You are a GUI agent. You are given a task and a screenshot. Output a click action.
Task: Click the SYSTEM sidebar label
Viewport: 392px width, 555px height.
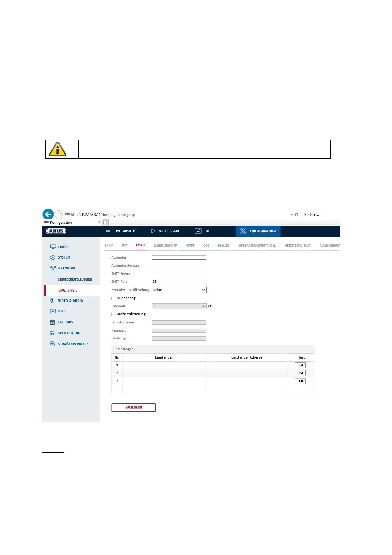(x=64, y=257)
